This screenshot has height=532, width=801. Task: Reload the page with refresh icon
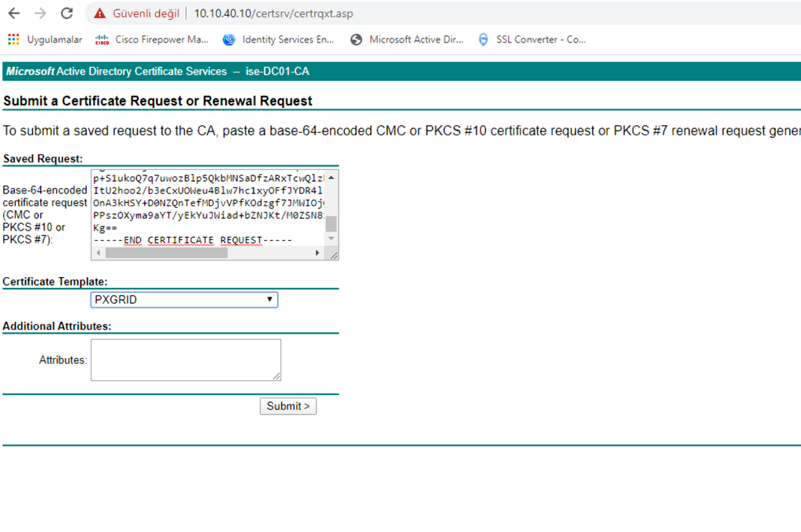tap(67, 13)
